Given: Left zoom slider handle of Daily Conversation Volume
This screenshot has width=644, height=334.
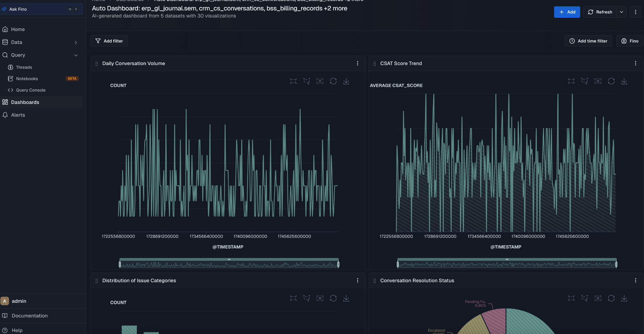Looking at the screenshot, I should point(120,264).
